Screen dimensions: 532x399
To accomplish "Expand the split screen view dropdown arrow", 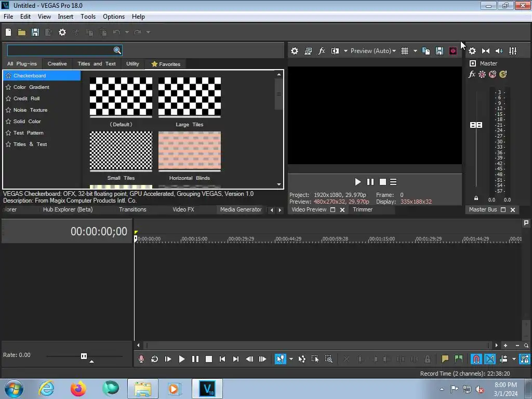I will 345,51.
